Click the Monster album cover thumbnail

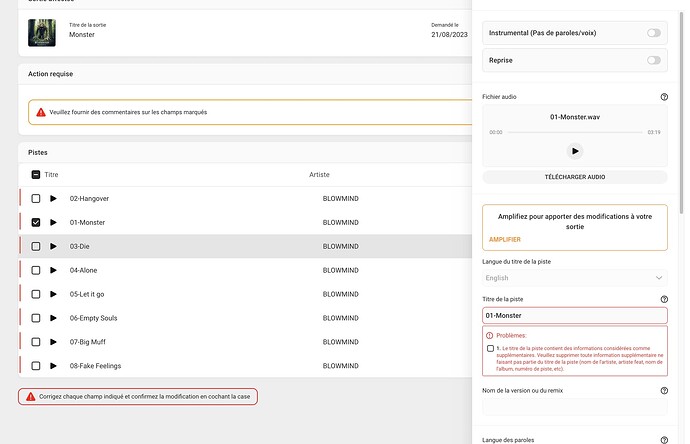tap(42, 33)
